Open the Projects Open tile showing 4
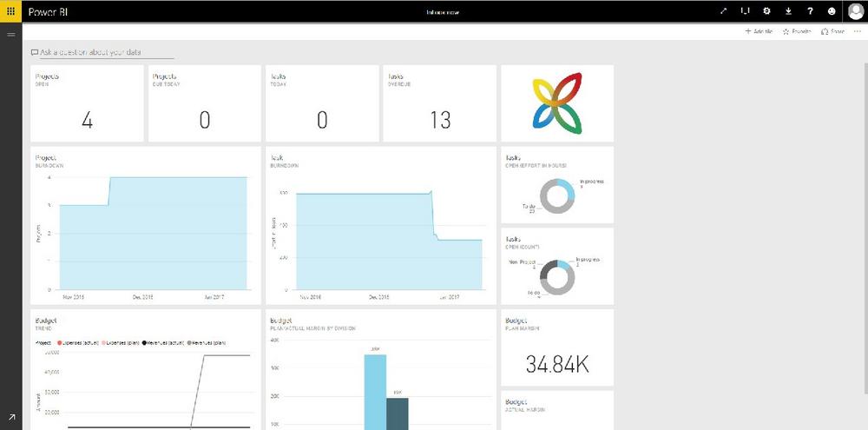 tap(87, 103)
